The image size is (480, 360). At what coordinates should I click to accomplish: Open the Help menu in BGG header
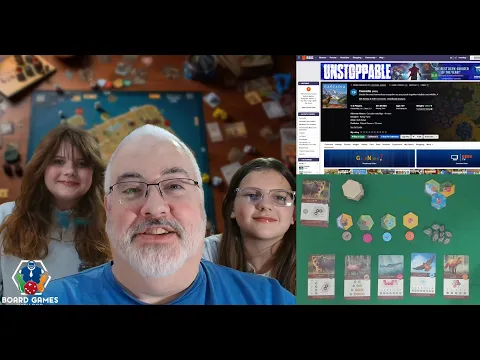point(382,58)
